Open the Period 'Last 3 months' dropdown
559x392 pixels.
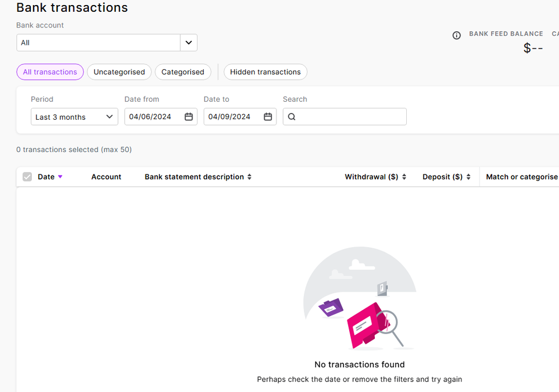[74, 117]
